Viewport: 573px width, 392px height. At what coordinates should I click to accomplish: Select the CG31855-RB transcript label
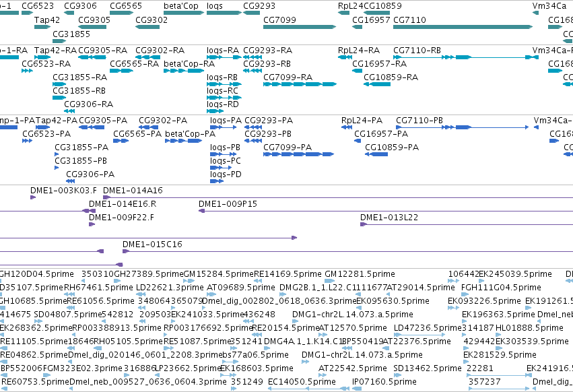tap(79, 91)
